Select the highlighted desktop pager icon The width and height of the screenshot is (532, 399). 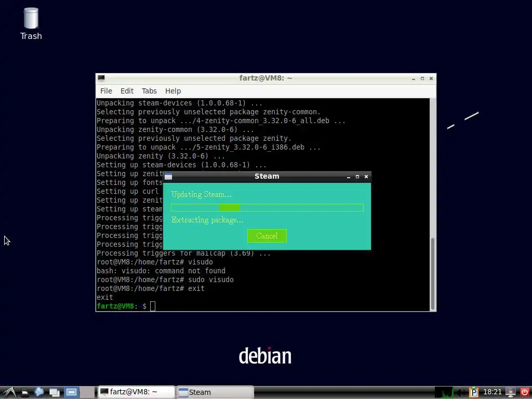(72, 392)
